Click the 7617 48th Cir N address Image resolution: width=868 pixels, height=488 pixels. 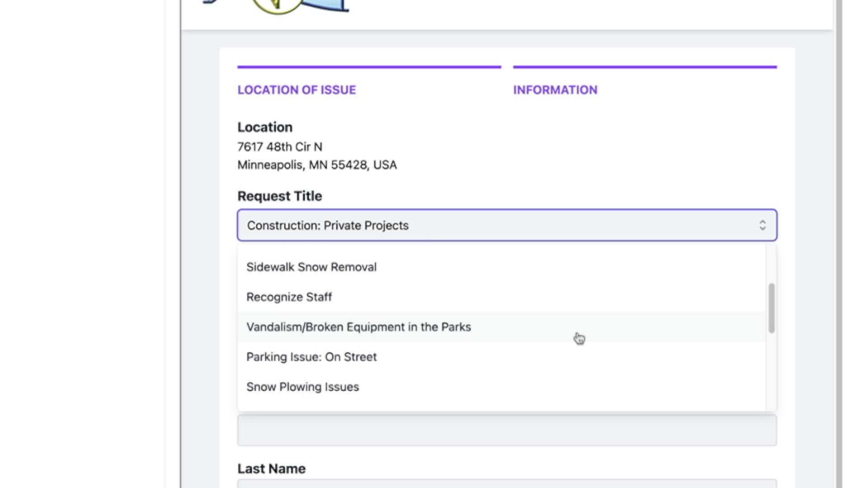point(279,147)
